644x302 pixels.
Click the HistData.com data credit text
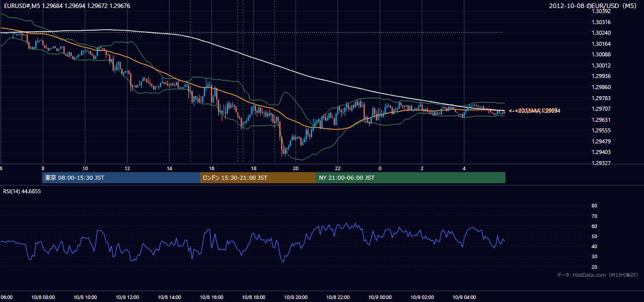coord(597,275)
